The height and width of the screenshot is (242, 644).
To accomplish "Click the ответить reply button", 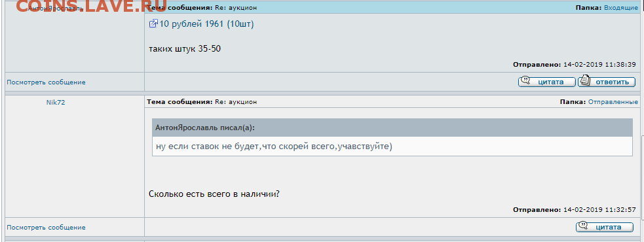I will pyautogui.click(x=607, y=81).
